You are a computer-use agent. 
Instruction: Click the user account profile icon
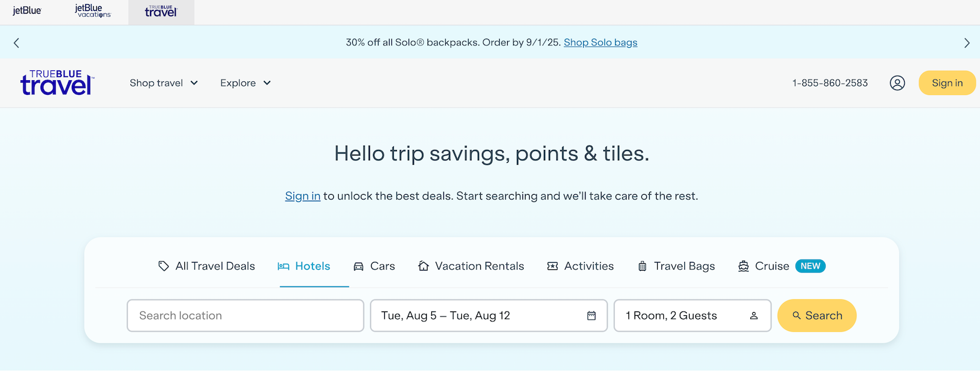(x=897, y=83)
